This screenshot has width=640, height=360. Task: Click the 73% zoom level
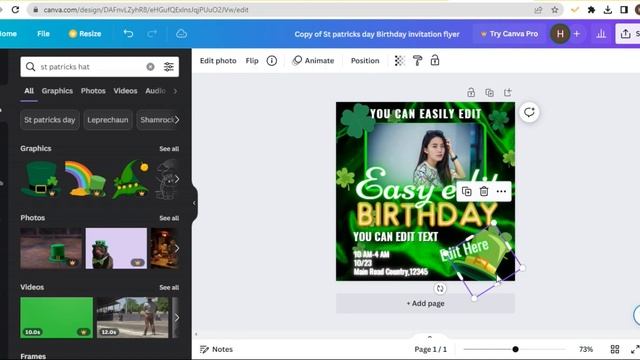click(x=586, y=349)
